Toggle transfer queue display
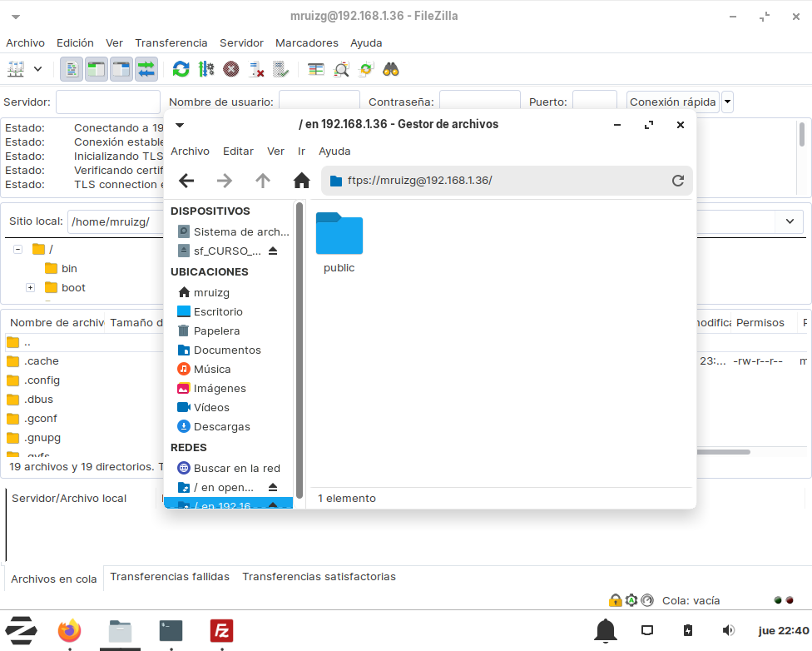Screen dimensions: 812x651 (x=146, y=69)
